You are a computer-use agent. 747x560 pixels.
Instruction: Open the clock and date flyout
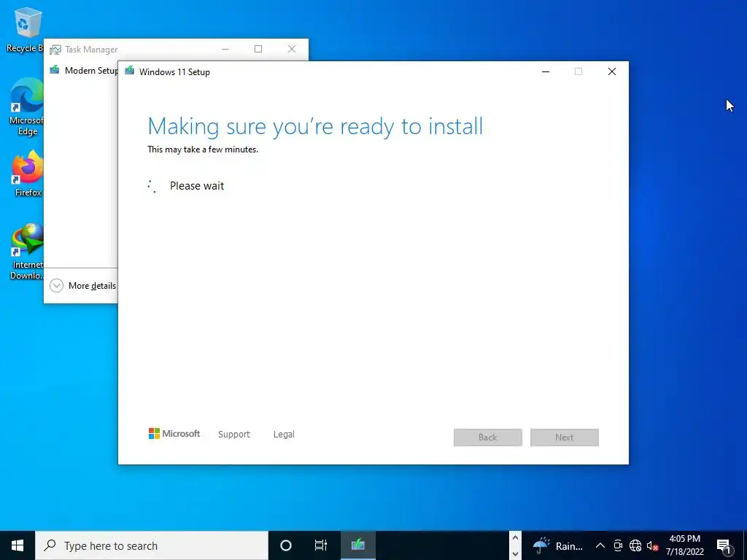point(684,545)
